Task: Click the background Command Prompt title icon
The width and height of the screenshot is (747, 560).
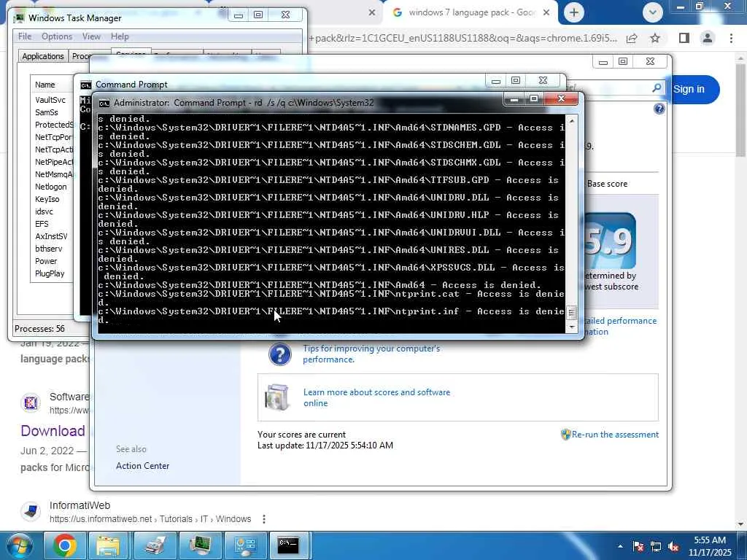Action: (x=86, y=85)
